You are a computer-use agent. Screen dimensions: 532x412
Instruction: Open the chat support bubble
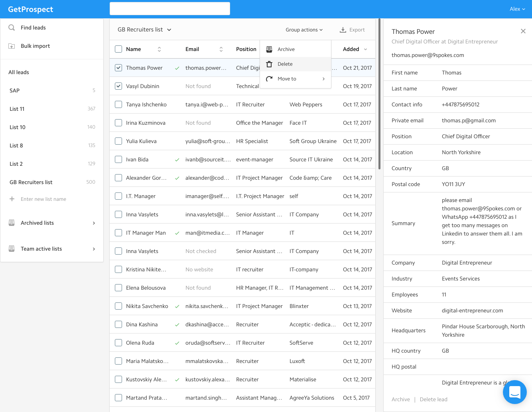(514, 392)
